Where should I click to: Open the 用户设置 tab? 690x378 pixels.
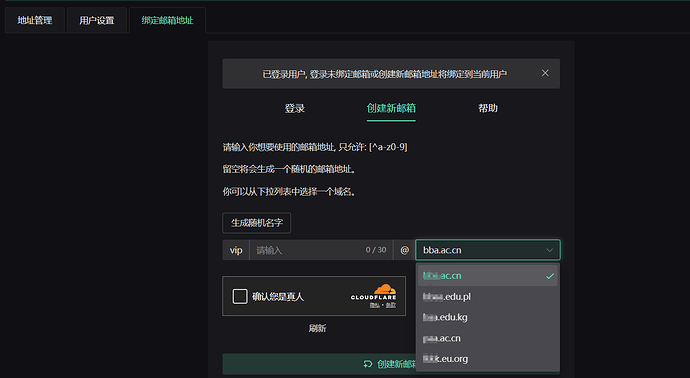click(x=97, y=20)
